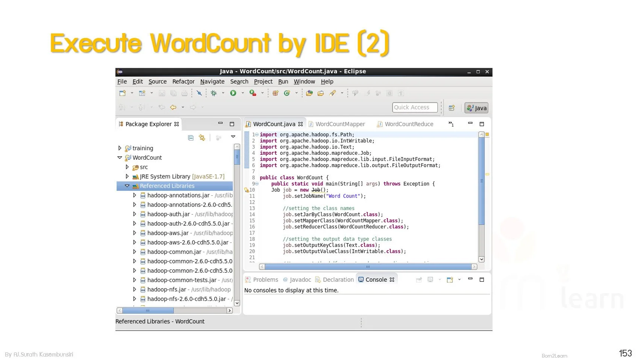Open the Open Console dropdown arrow
This screenshot has width=644, height=361.
click(459, 279)
